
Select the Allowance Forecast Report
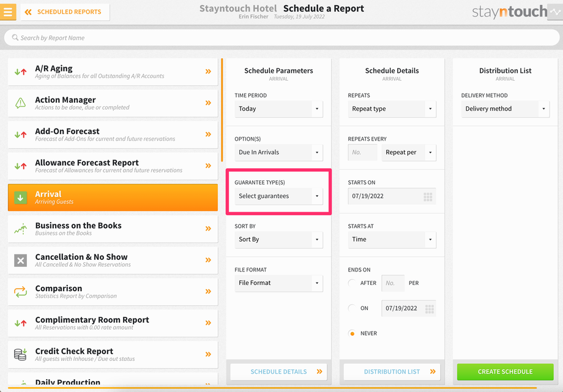pyautogui.click(x=113, y=166)
